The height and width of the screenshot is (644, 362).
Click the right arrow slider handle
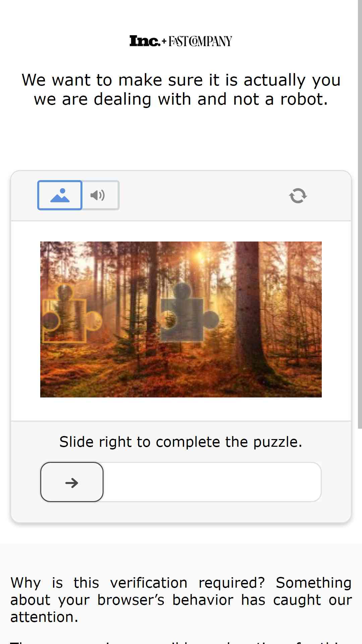click(x=72, y=482)
